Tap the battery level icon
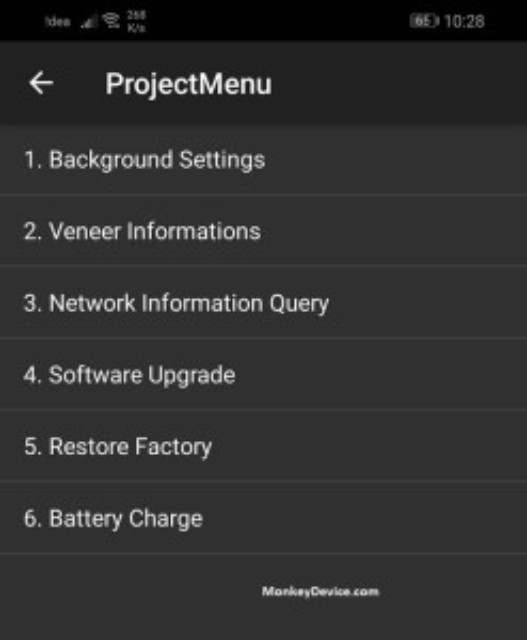This screenshot has height=640, width=527. pos(424,21)
